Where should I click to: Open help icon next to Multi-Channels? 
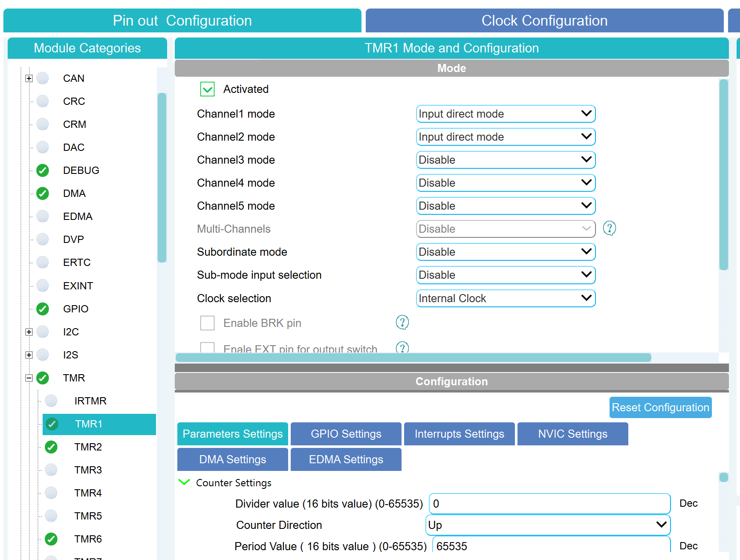point(610,228)
